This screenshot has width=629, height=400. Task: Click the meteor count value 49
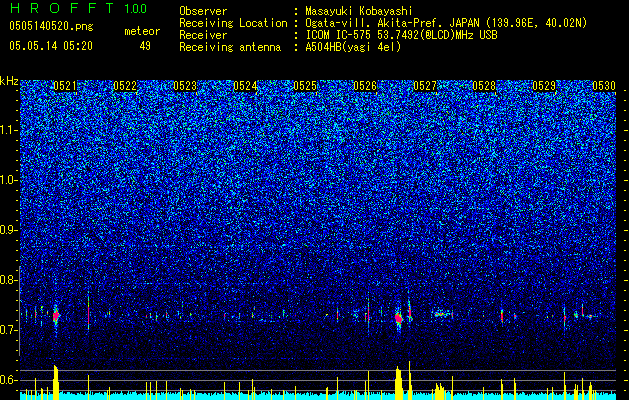click(x=145, y=46)
